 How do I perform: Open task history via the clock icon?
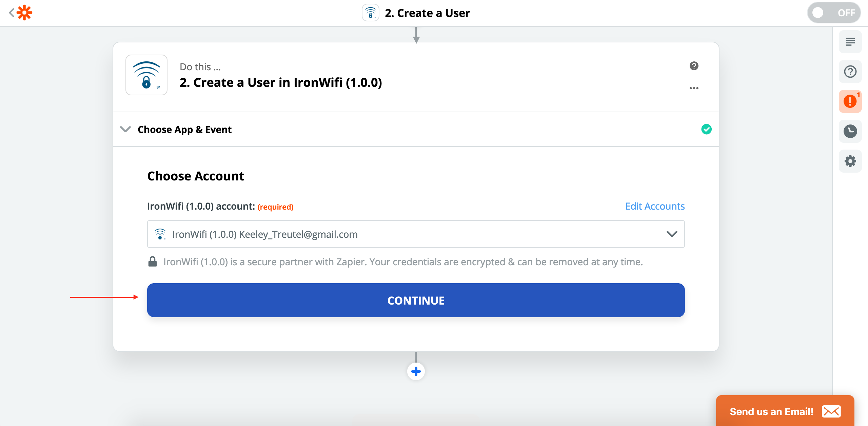850,131
